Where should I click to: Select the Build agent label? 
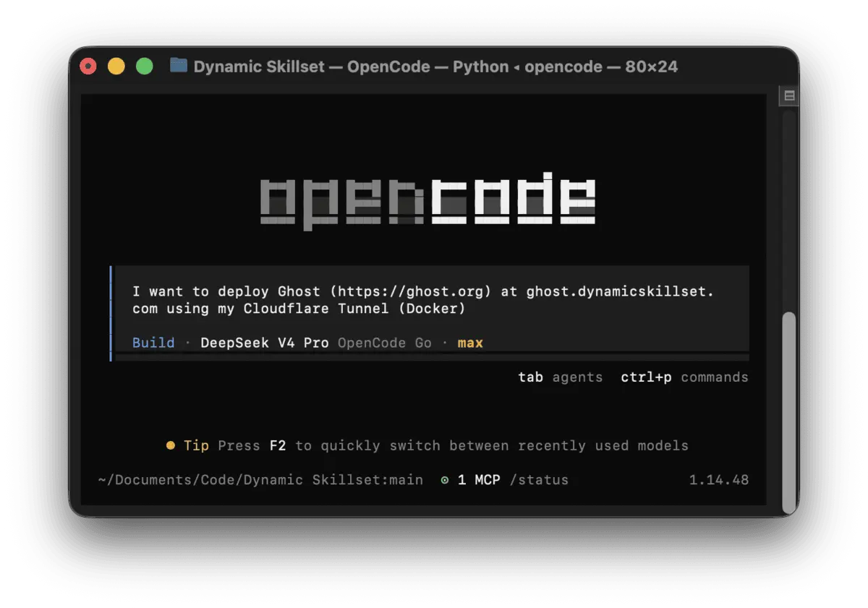tap(153, 343)
